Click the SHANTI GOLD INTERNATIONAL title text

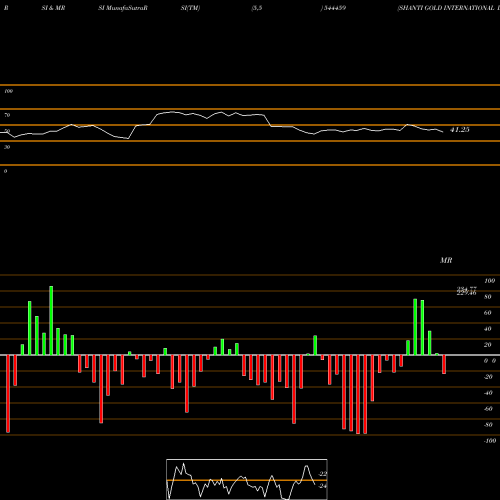click(x=449, y=8)
